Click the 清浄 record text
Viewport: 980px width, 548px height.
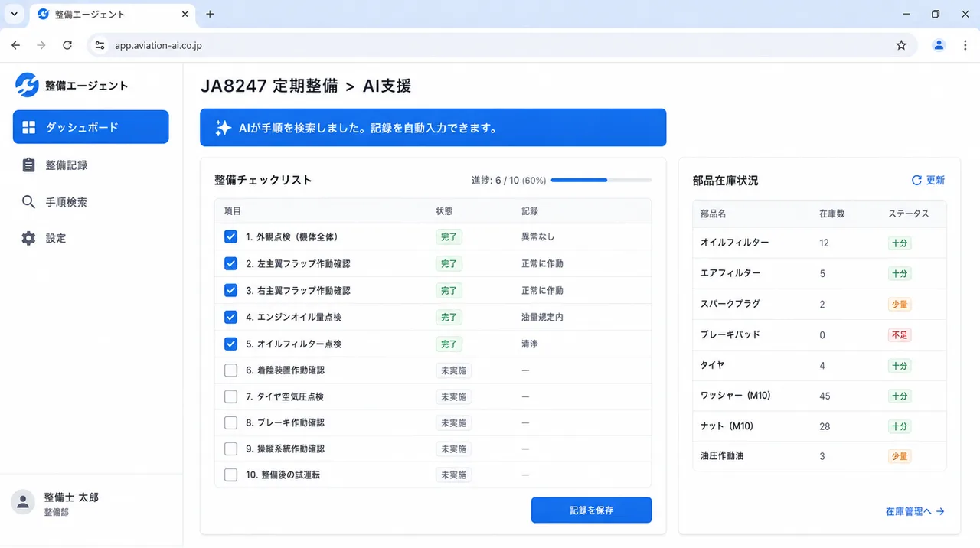530,344
